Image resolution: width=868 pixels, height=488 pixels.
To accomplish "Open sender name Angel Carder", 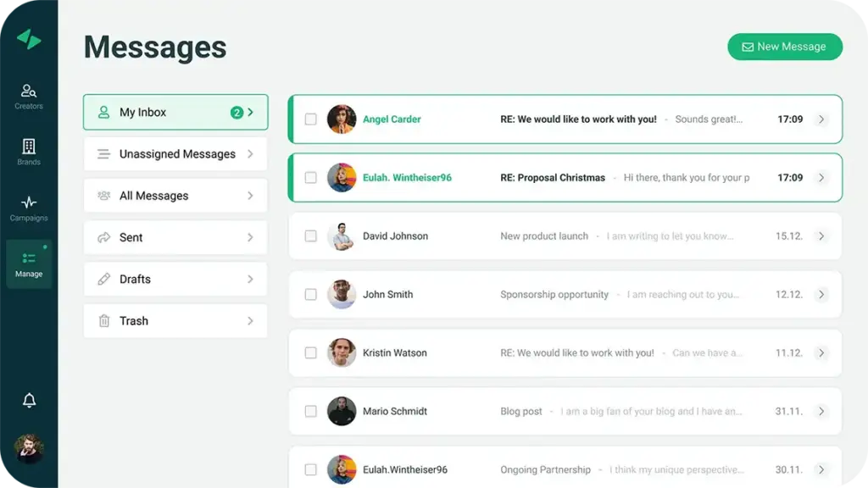I will (392, 119).
